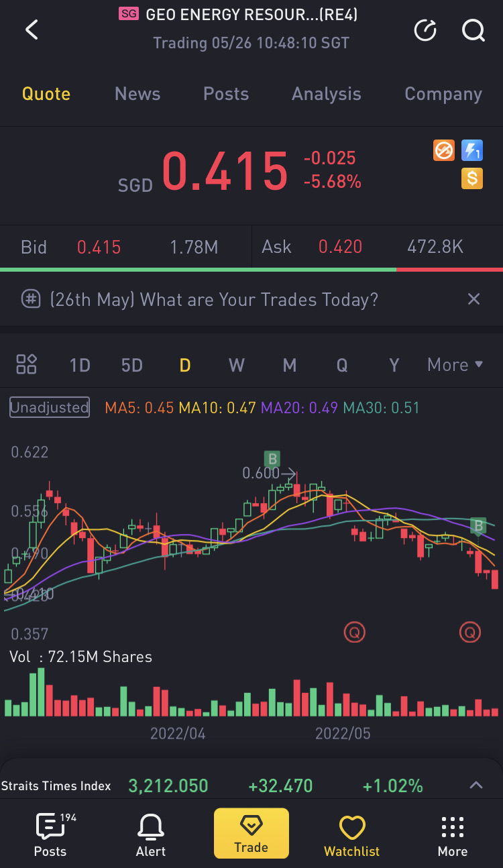Tap the refresh quote icon
Viewport: 503px width, 868px height.
point(425,30)
